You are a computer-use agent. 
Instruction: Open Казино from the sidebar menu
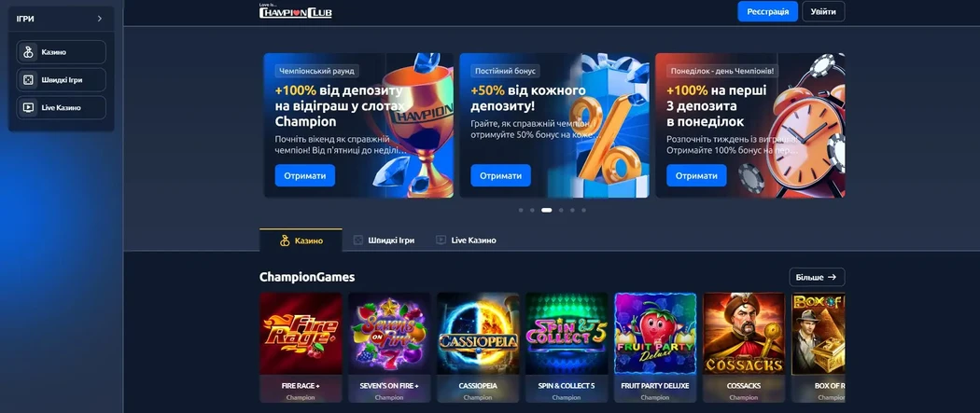coord(62,52)
